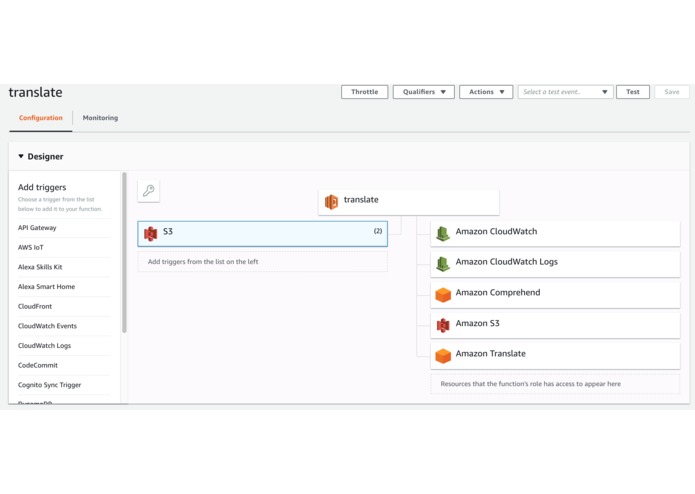Add Cognito Sync Trigger
The width and height of the screenshot is (695, 494).
pyautogui.click(x=50, y=385)
